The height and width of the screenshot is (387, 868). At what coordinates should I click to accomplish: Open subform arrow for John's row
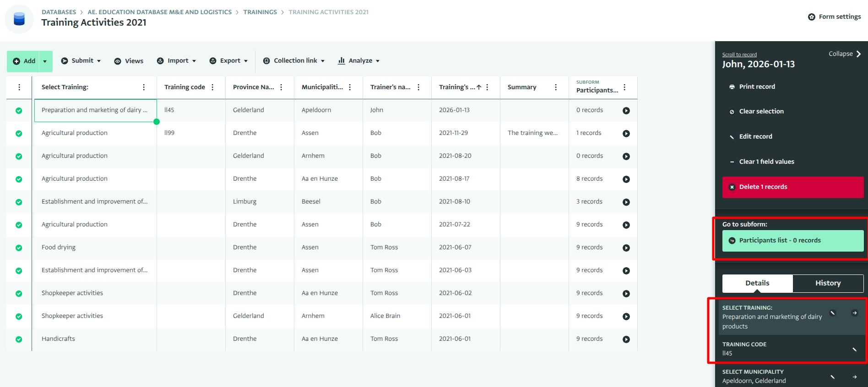pyautogui.click(x=626, y=111)
